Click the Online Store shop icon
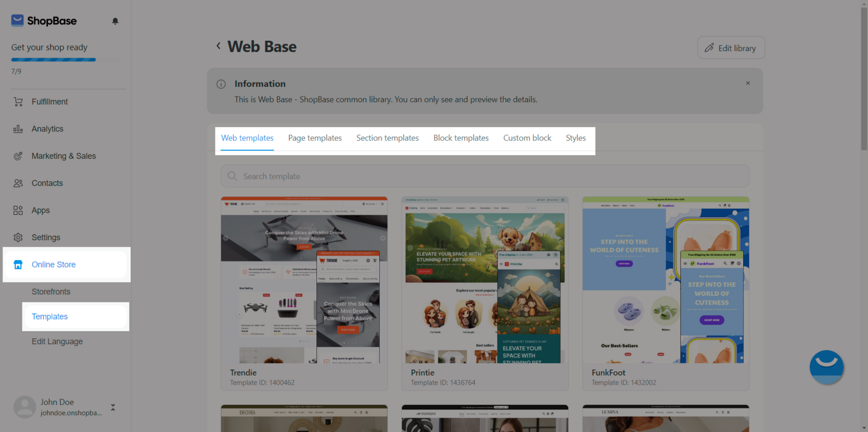 [18, 264]
